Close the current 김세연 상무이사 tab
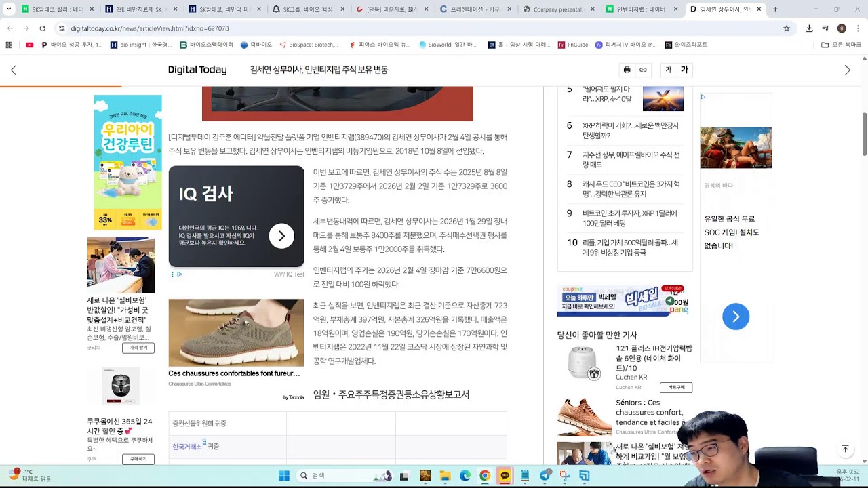This screenshot has height=488, width=868. (x=759, y=9)
